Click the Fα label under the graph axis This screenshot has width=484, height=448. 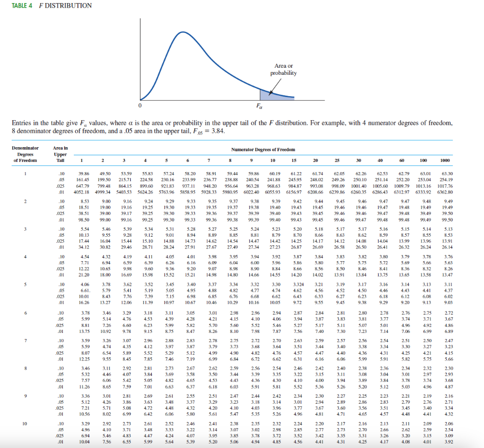tap(259, 106)
